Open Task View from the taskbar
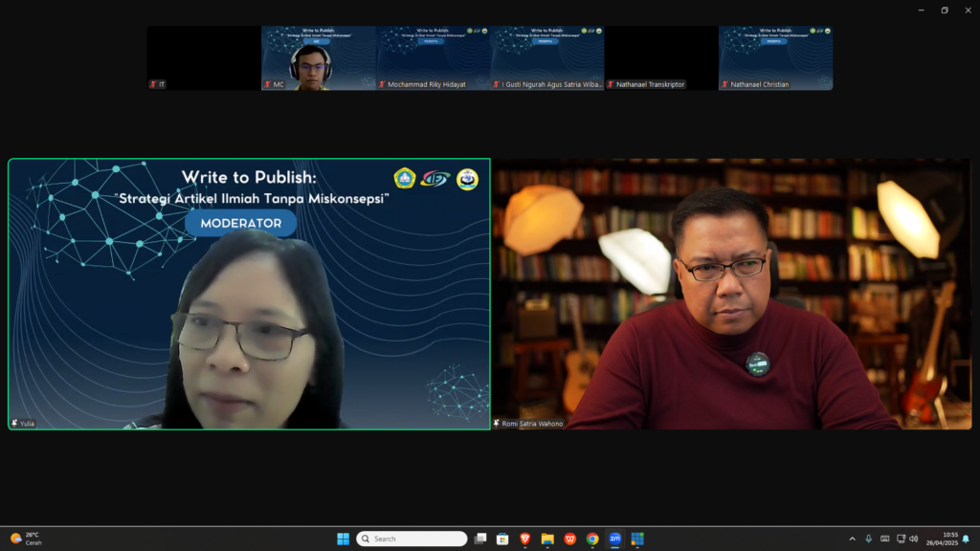 [x=480, y=539]
